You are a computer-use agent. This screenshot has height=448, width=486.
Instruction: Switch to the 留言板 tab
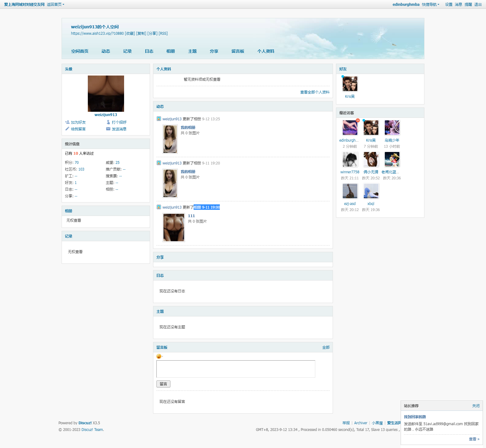[238, 51]
